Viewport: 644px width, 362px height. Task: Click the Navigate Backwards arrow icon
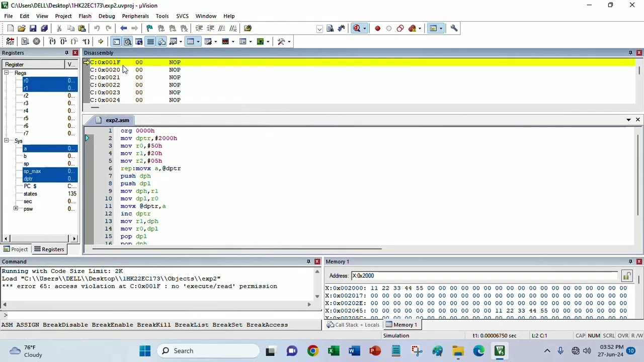tap(123, 28)
